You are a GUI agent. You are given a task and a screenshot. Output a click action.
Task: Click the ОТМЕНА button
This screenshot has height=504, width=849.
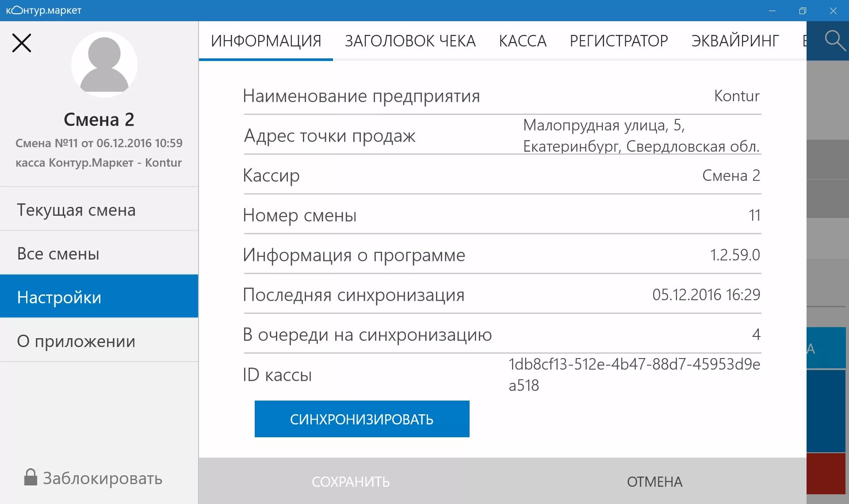pos(654,481)
